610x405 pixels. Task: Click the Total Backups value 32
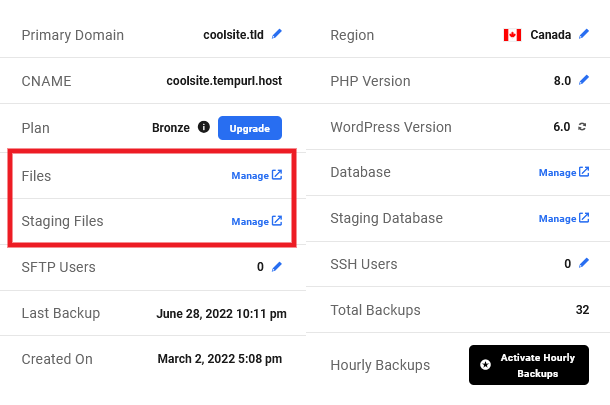(582, 309)
